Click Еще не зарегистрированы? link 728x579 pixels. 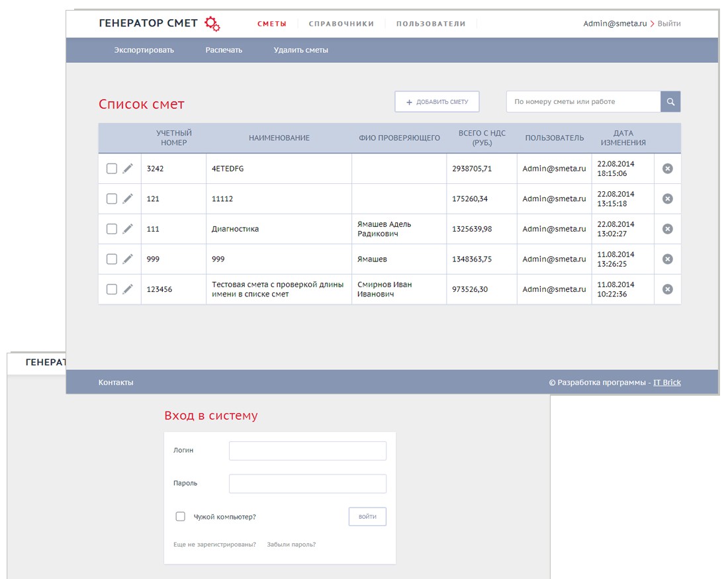[x=214, y=545]
